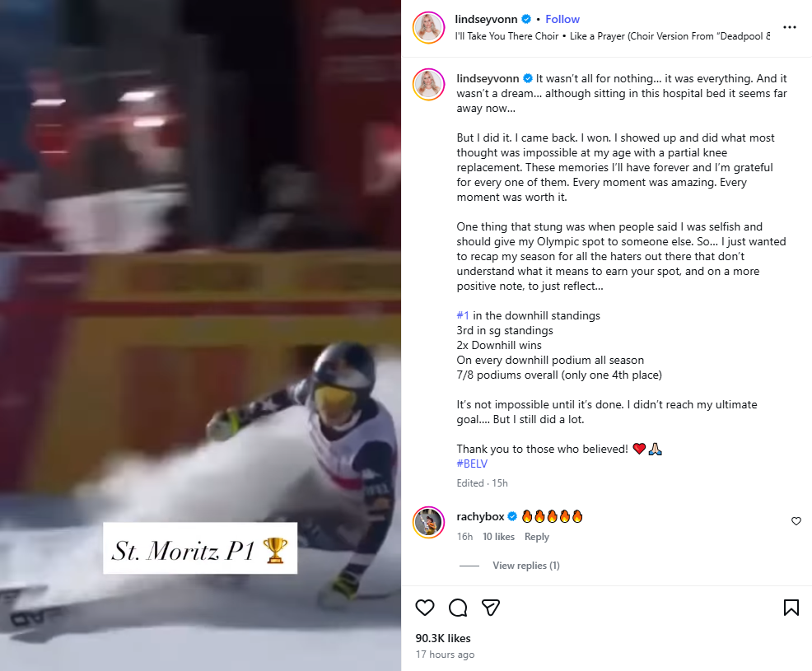Click the skier video to pause playback
Viewport: 812px width, 671px height.
200,336
